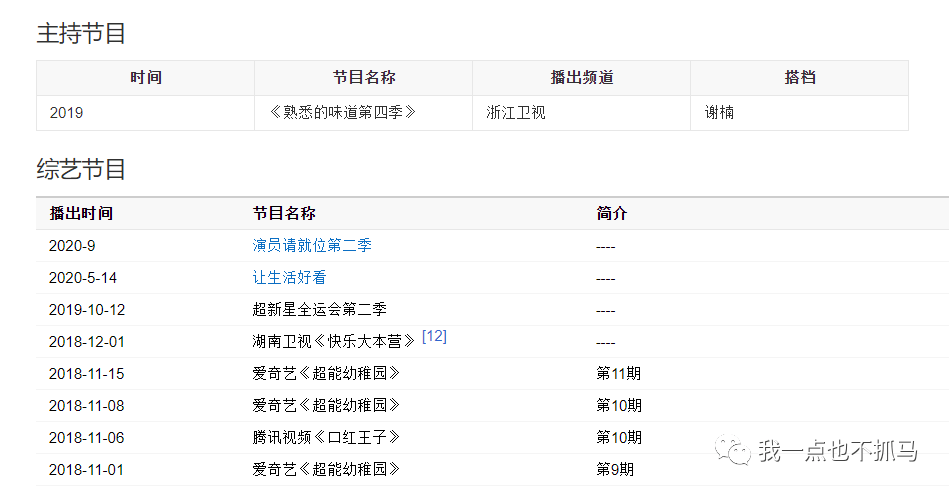Select the 谢楠 cell
Viewport: 949px width, 492px height.
point(800,113)
